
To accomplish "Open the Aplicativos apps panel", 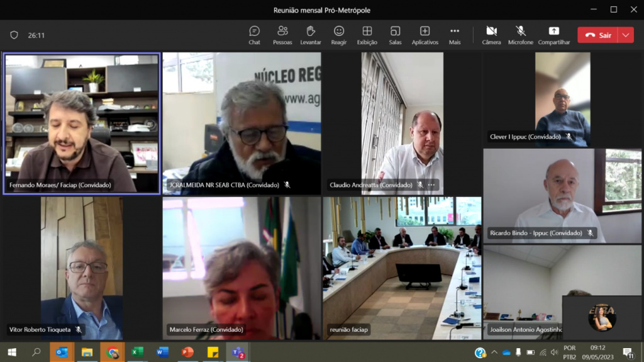I will tap(425, 35).
